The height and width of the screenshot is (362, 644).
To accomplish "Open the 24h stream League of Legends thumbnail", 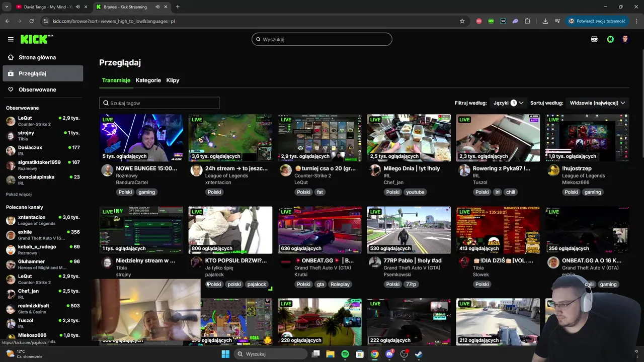I will (x=230, y=138).
